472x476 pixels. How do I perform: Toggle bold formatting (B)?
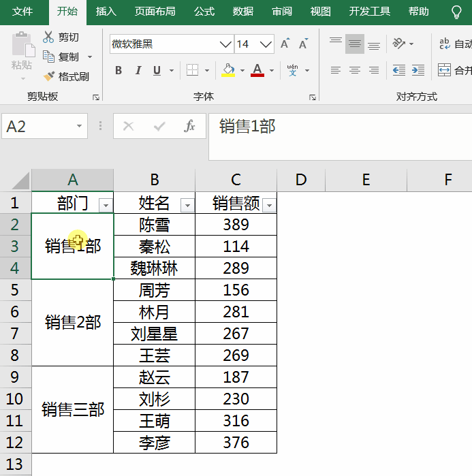[x=119, y=70]
